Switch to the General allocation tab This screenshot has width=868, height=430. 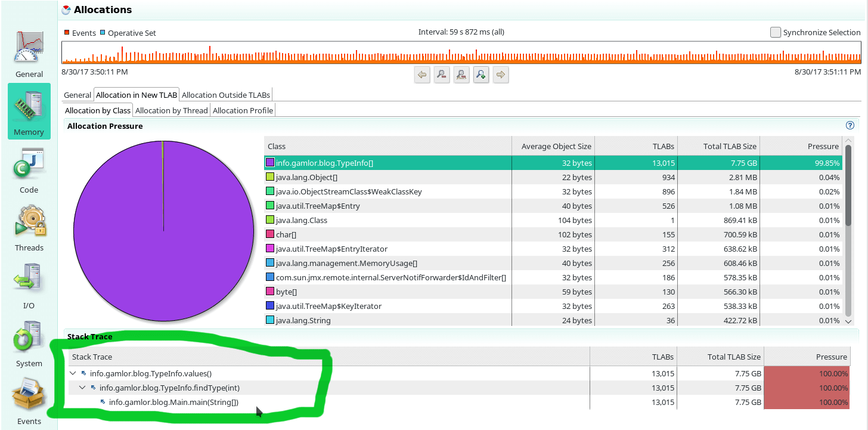[x=77, y=95]
